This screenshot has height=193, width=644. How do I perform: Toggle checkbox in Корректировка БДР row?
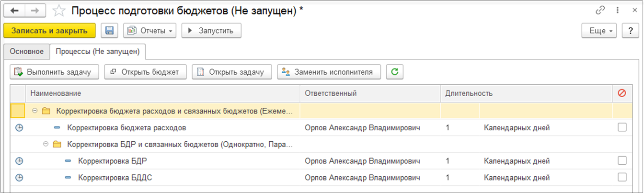coord(622,160)
